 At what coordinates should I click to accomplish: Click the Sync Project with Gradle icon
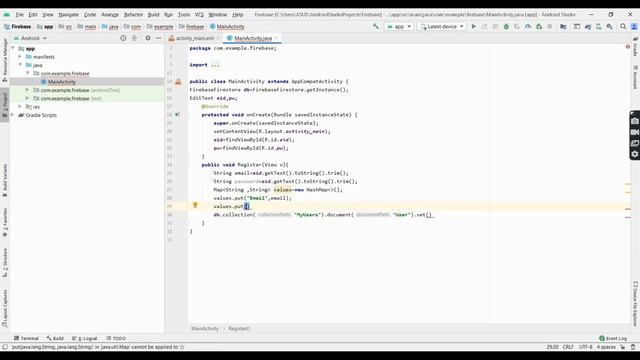click(588, 27)
